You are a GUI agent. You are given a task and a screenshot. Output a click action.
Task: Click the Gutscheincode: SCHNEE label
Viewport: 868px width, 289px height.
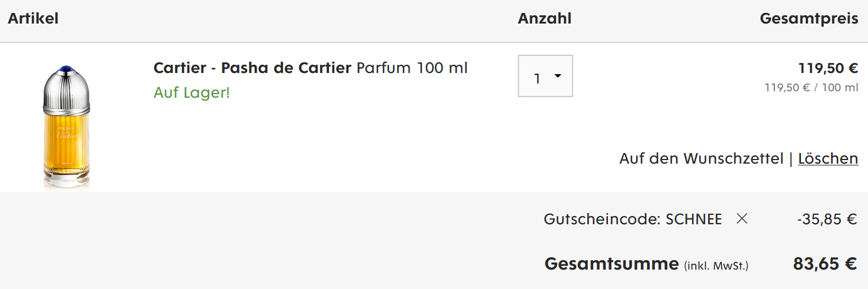pos(633,220)
